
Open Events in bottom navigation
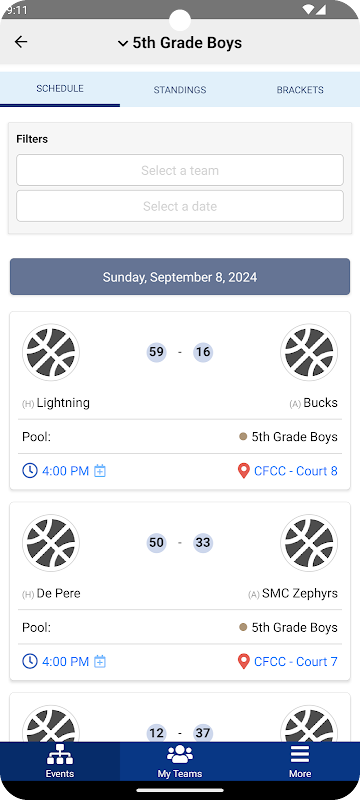tap(60, 761)
